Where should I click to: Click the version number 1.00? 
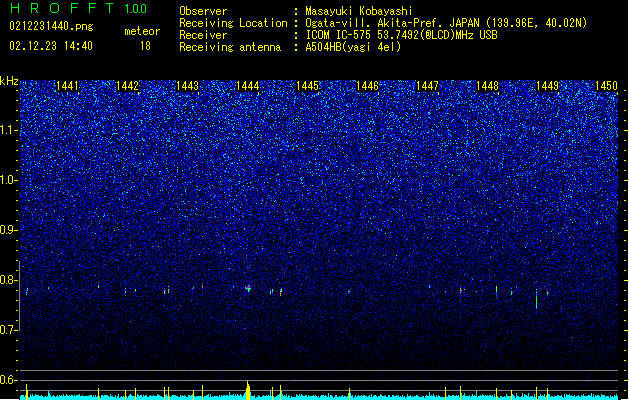tap(136, 9)
